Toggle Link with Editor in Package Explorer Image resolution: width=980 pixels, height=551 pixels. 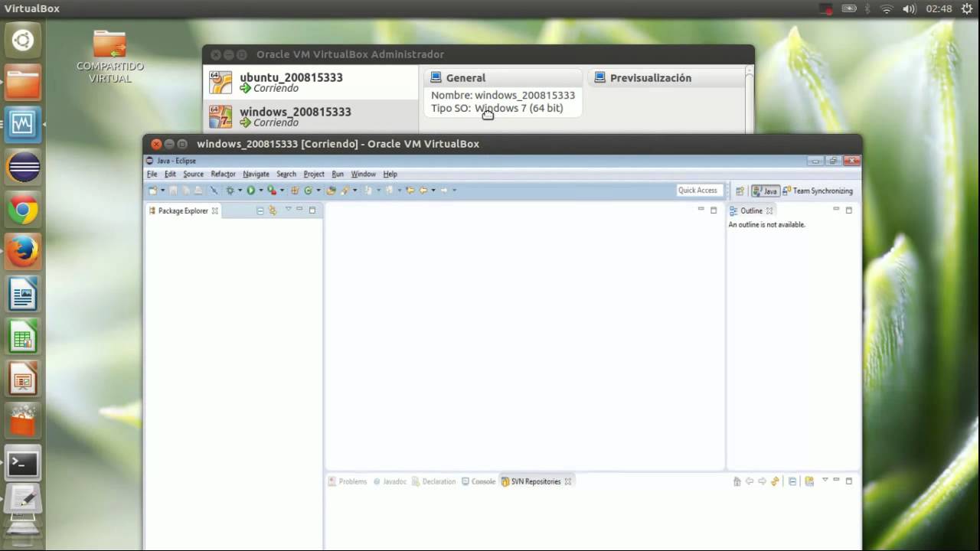(x=273, y=210)
